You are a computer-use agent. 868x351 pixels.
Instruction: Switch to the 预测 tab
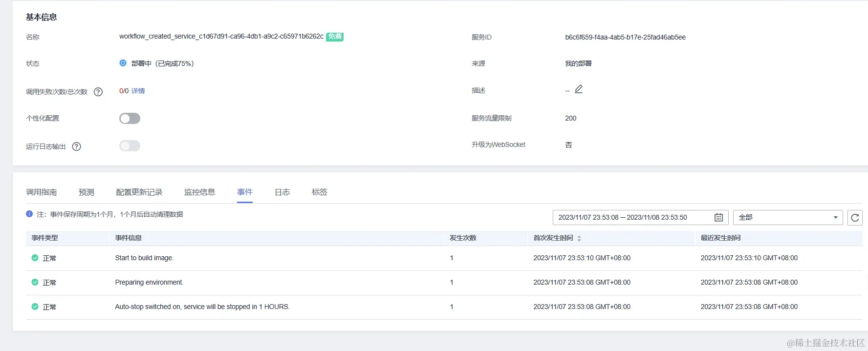[x=87, y=192]
